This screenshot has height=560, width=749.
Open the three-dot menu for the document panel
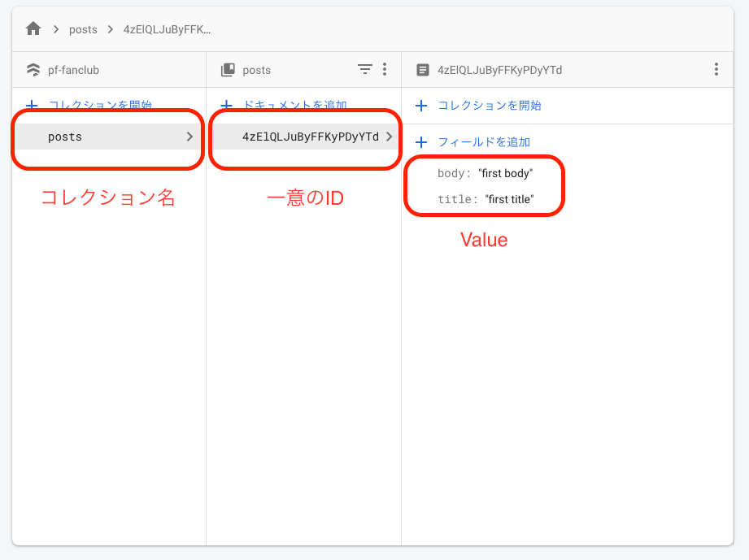click(716, 70)
